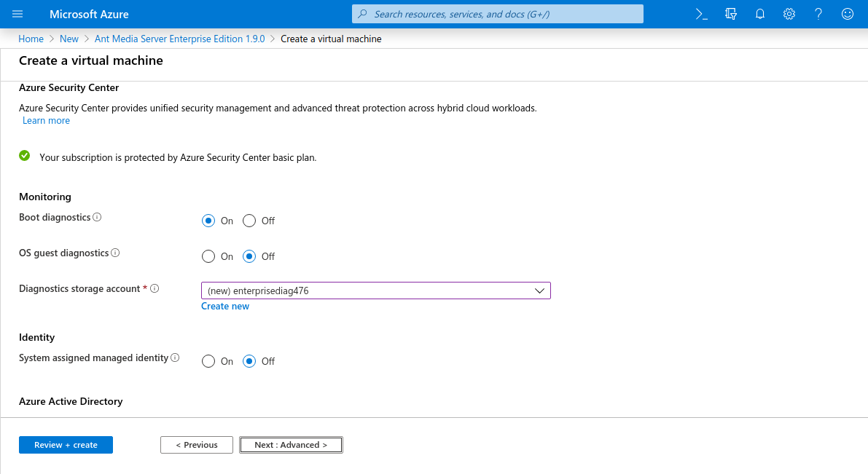
Task: Click the Monitoring section heading
Action: click(45, 197)
